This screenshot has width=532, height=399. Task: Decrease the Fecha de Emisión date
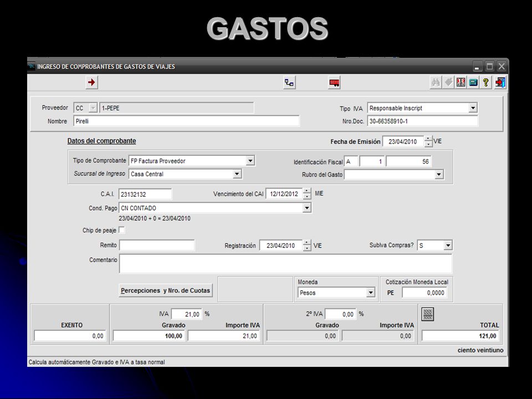[428, 144]
